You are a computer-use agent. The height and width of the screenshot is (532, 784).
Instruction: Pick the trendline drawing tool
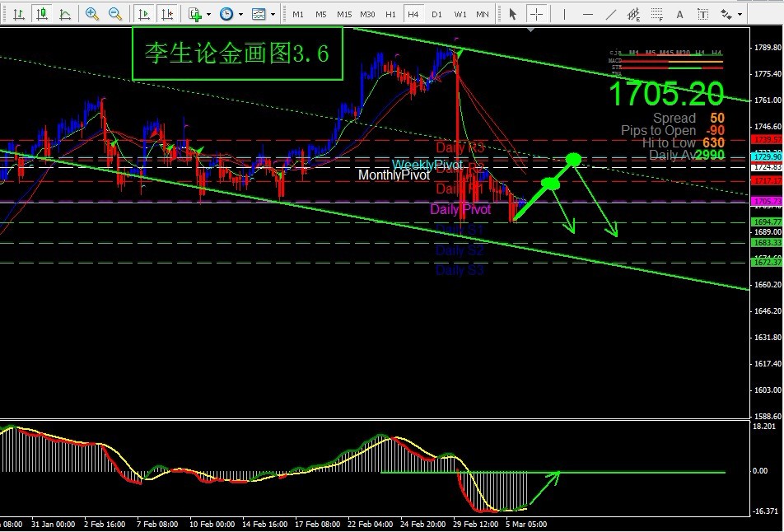tap(611, 14)
